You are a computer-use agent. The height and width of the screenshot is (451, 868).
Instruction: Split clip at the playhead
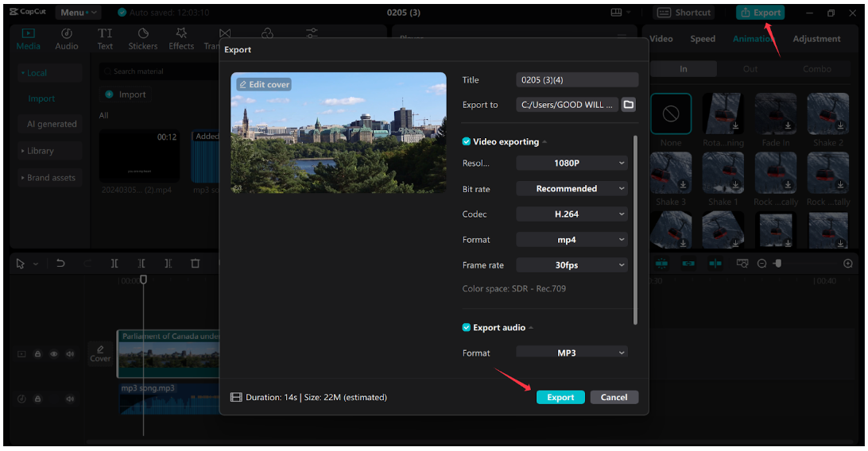pos(114,264)
